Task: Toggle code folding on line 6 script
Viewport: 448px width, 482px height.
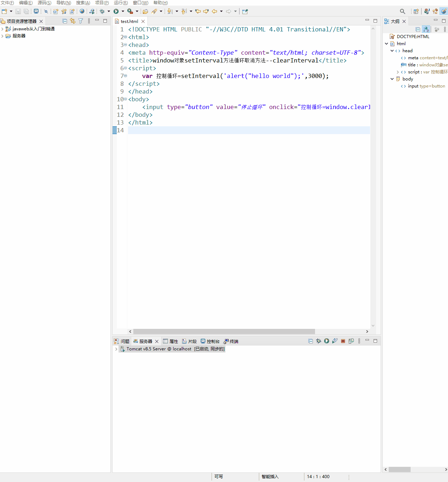Action: 126,68
